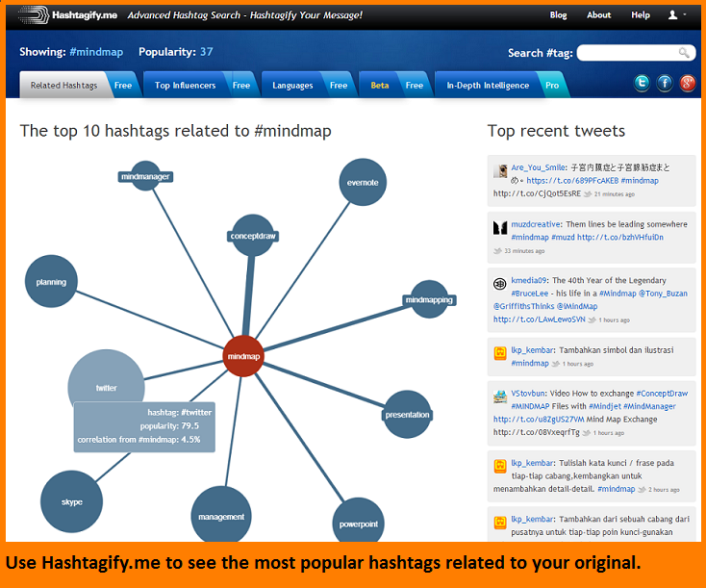The image size is (706, 588).
Task: Select the mindmapping hashtag node
Action: pos(429,299)
